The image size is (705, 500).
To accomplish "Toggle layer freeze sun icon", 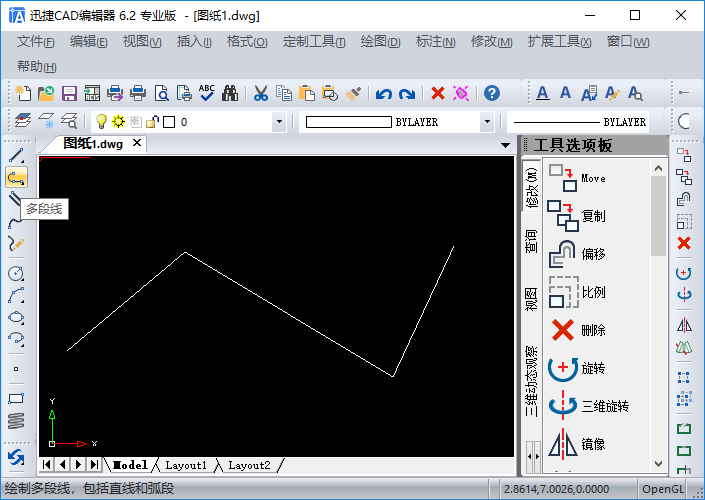I will (x=118, y=121).
